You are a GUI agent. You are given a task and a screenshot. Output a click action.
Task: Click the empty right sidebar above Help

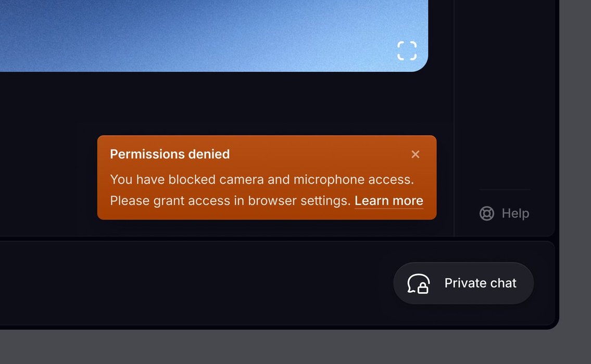coord(505,94)
